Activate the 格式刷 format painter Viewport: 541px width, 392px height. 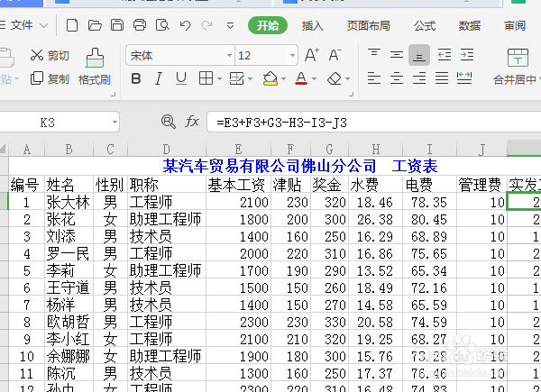95,67
